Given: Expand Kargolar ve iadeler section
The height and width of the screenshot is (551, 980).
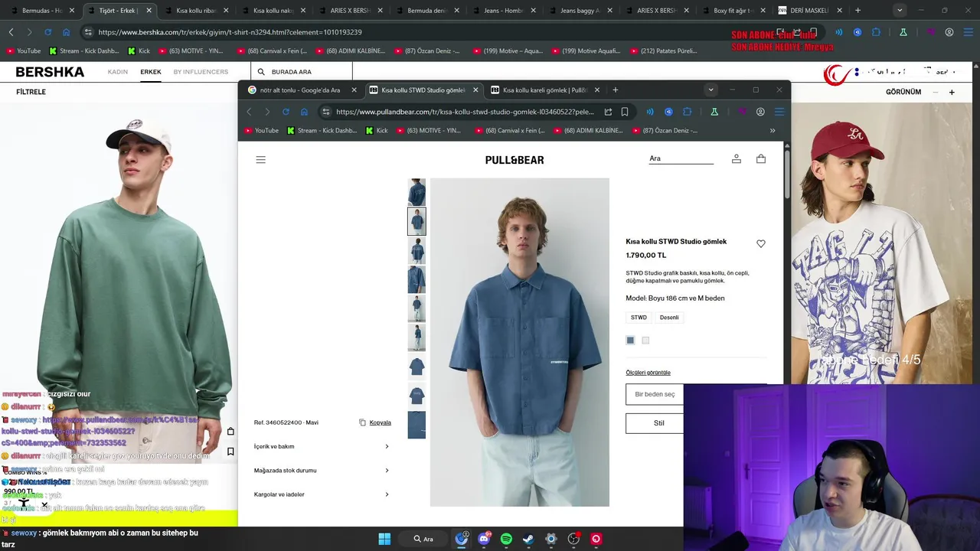Looking at the screenshot, I should [322, 494].
